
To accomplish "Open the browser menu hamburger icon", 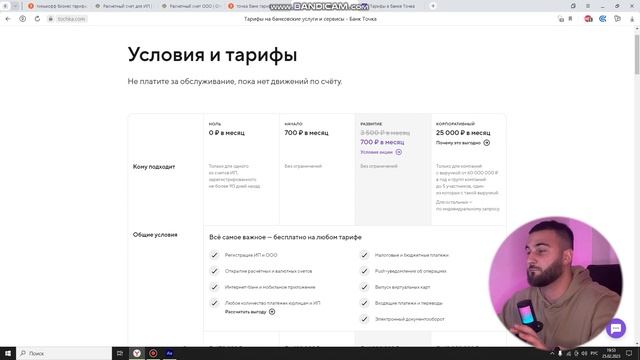I will pyautogui.click(x=588, y=6).
